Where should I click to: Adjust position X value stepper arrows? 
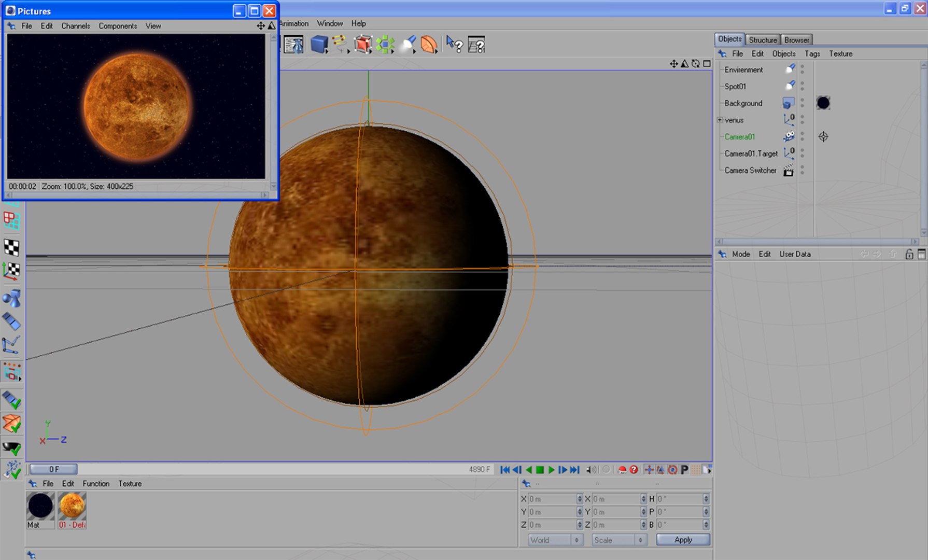click(x=580, y=499)
